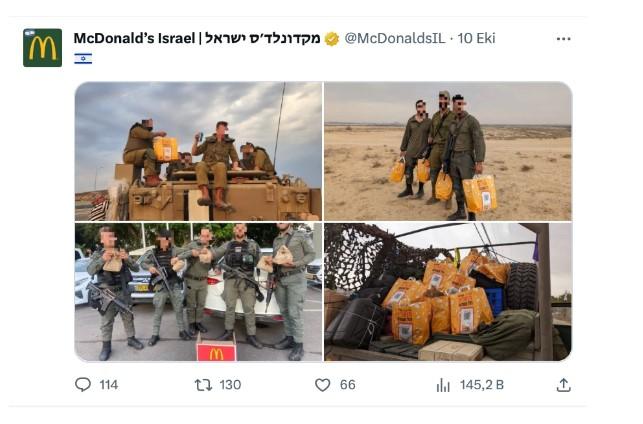Viewport: 643px width, 424px height.
Task: Open the photo of orange bags pile
Action: pyautogui.click(x=448, y=292)
